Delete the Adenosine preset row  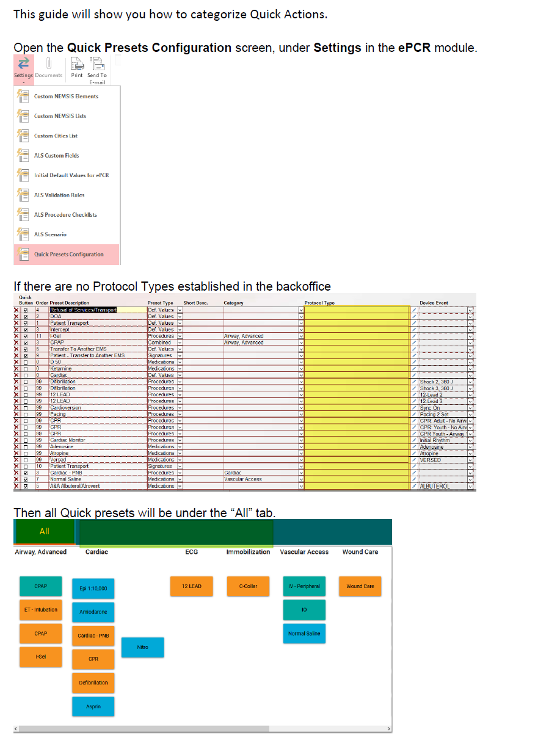point(16,446)
